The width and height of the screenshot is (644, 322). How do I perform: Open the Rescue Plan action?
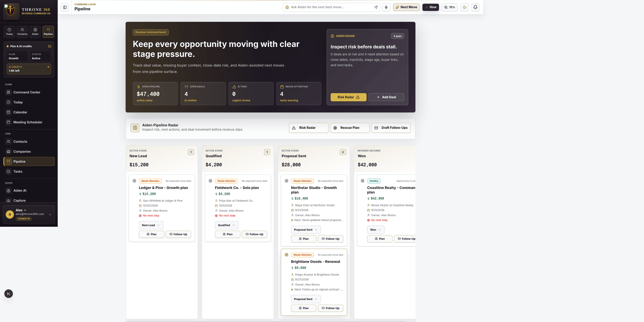point(350,128)
